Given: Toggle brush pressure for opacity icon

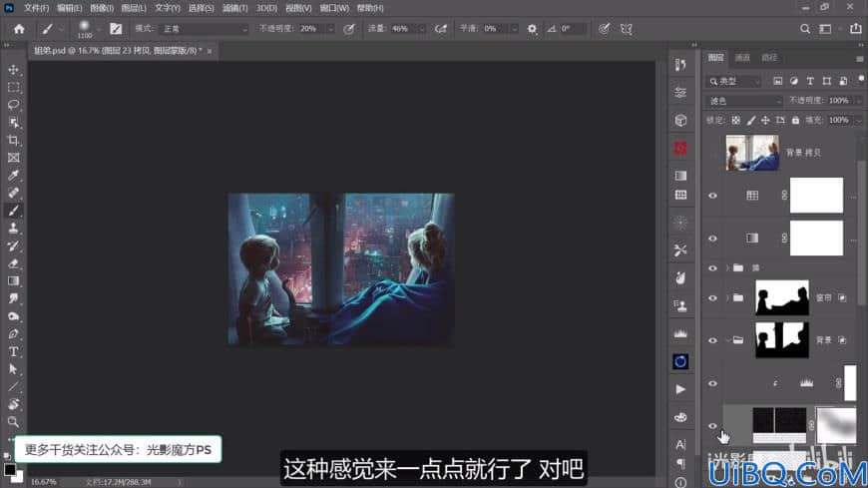Looking at the screenshot, I should click(x=349, y=29).
